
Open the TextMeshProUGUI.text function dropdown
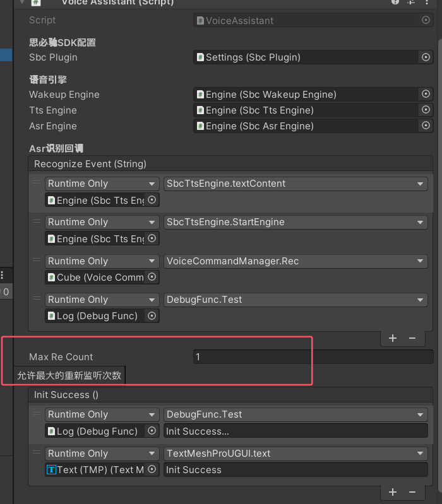point(296,453)
